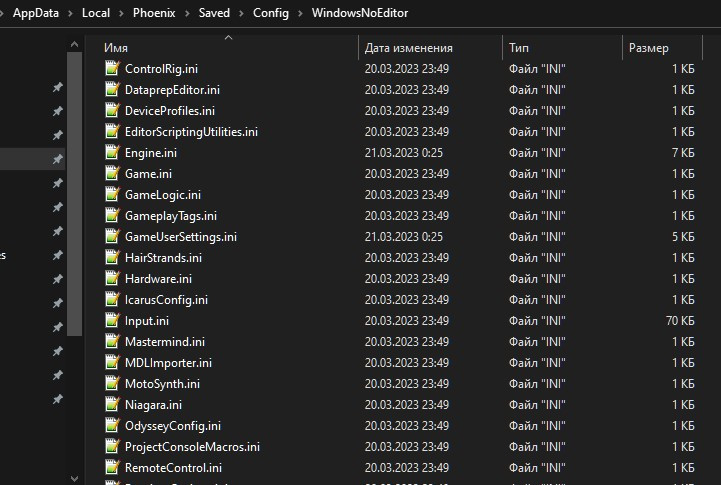Expand the breadcrumb chevron after Phoenix
The image size is (721, 485).
click(x=187, y=14)
